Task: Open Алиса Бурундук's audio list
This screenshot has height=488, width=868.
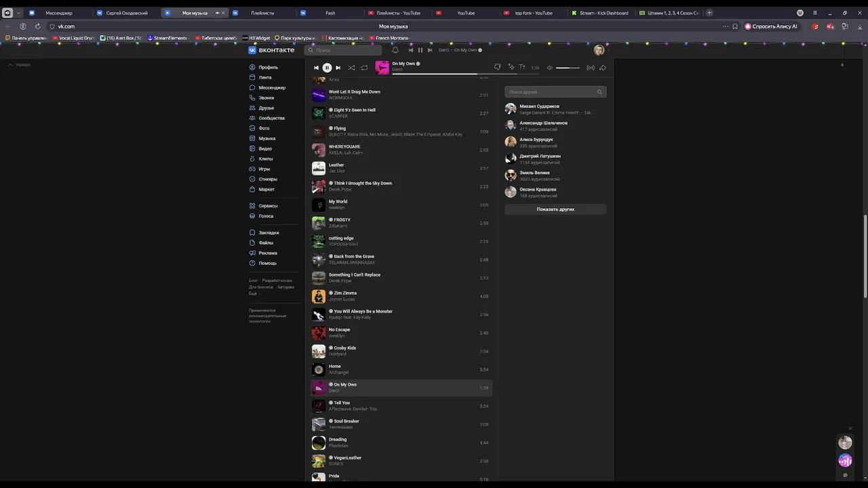Action: pos(555,142)
